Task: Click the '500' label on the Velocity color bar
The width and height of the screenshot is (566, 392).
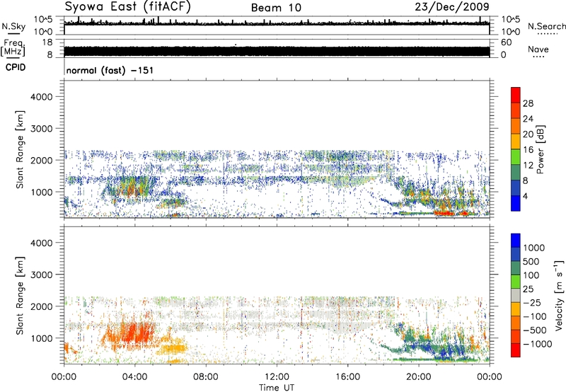Action: click(531, 262)
